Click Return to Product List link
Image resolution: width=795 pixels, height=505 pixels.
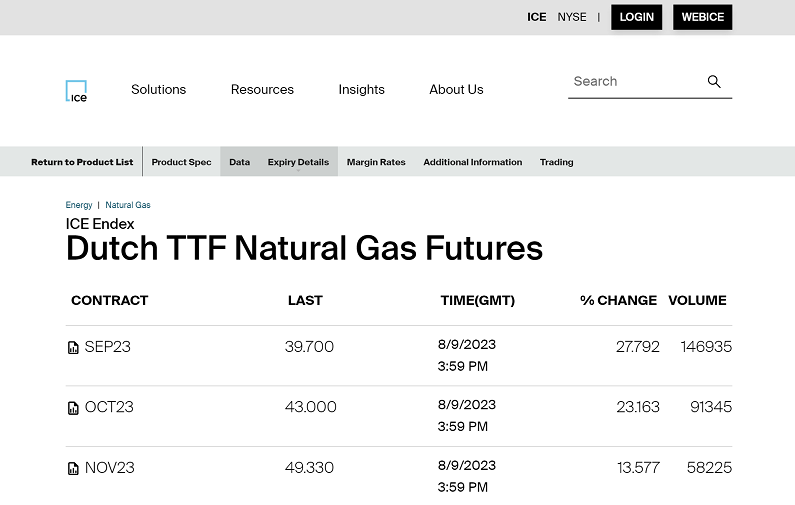coord(82,162)
